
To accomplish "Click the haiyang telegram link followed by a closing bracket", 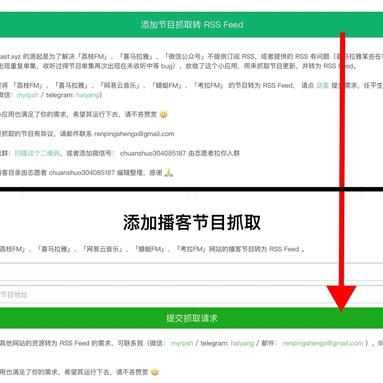I will point(88,95).
